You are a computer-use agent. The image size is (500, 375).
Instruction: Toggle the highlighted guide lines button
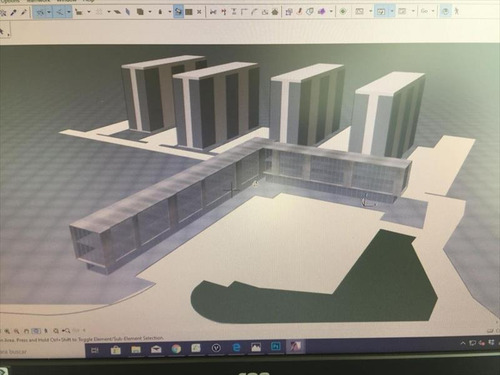tap(41, 13)
